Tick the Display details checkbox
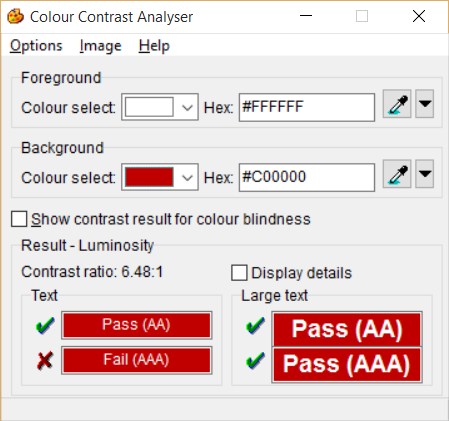The width and height of the screenshot is (449, 421). tap(239, 273)
